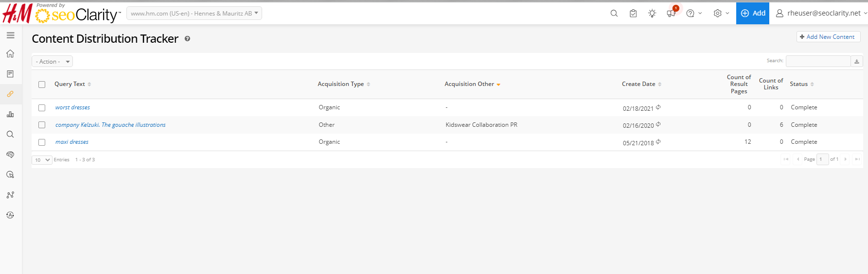Toggle the select-all checkbox in header
The width and height of the screenshot is (868, 274).
tap(42, 85)
